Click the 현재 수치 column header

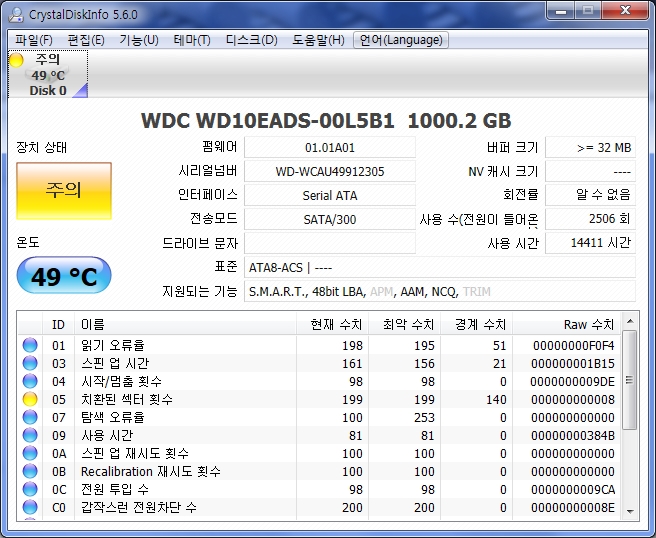coord(333,324)
